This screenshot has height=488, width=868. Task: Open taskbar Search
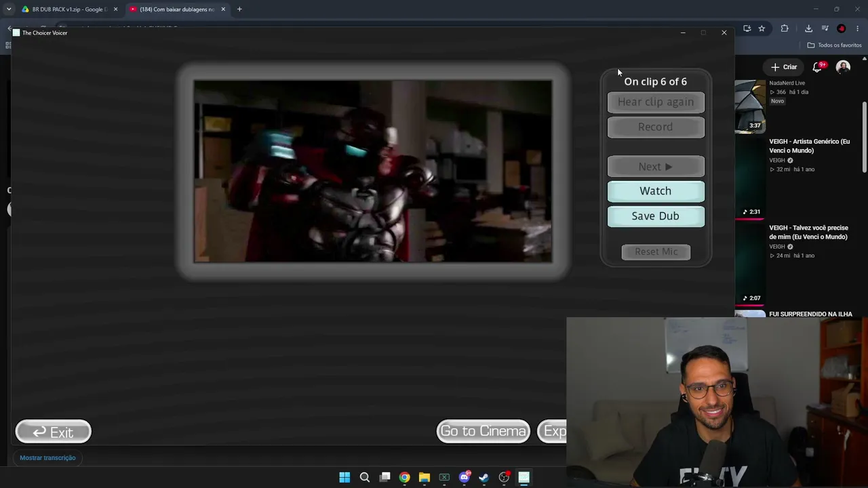click(365, 477)
